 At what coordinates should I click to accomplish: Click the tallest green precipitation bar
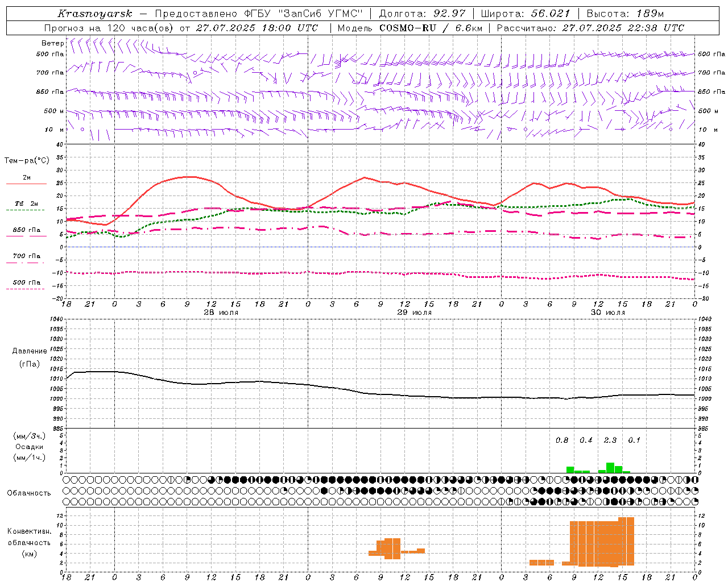[610, 468]
